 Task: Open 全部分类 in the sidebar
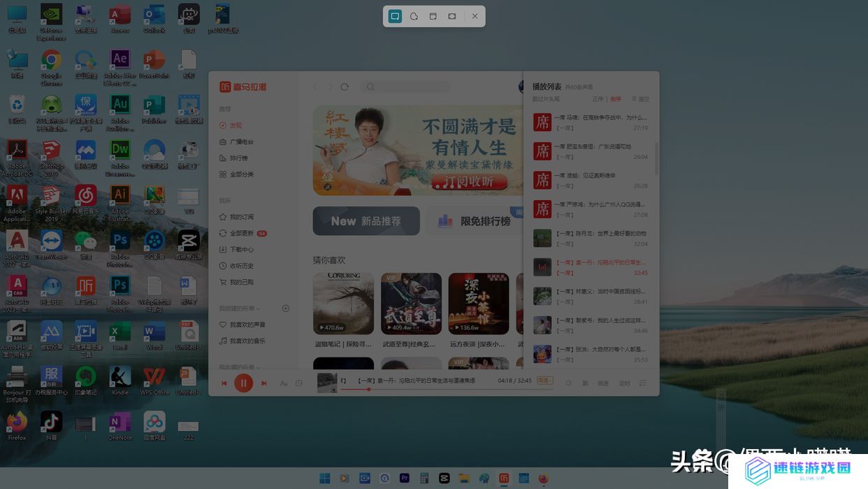pos(236,174)
